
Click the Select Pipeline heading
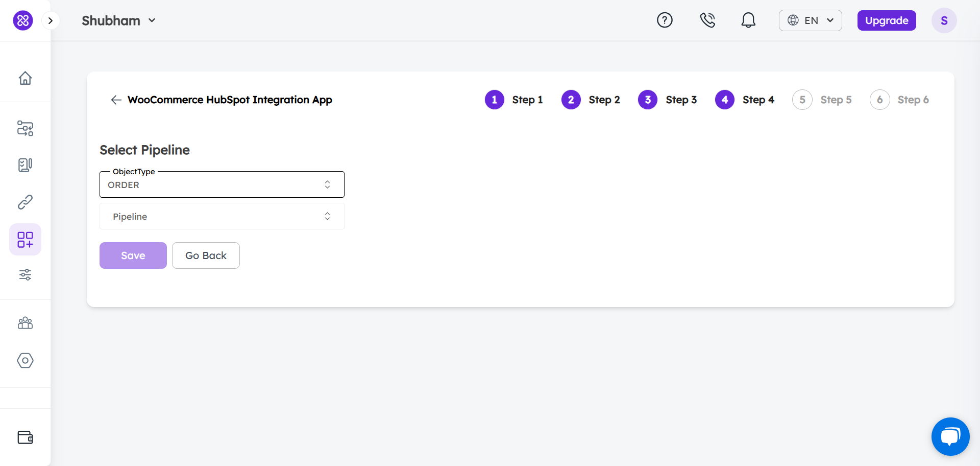[144, 150]
